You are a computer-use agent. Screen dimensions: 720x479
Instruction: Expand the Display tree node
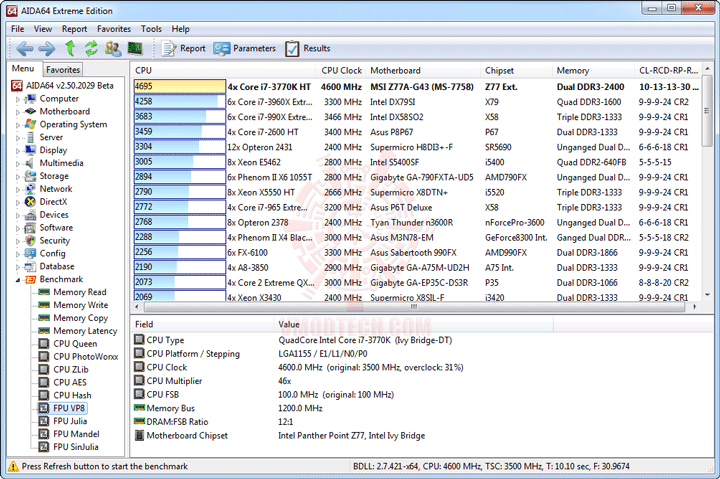(18, 150)
